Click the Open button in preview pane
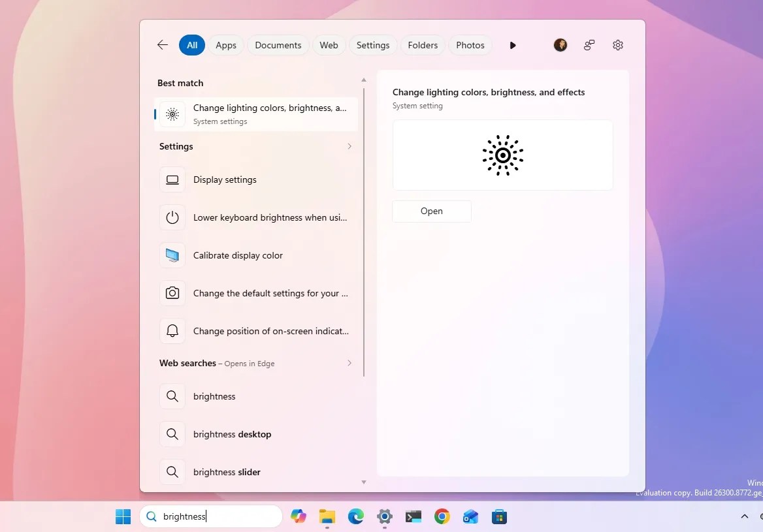 tap(432, 211)
